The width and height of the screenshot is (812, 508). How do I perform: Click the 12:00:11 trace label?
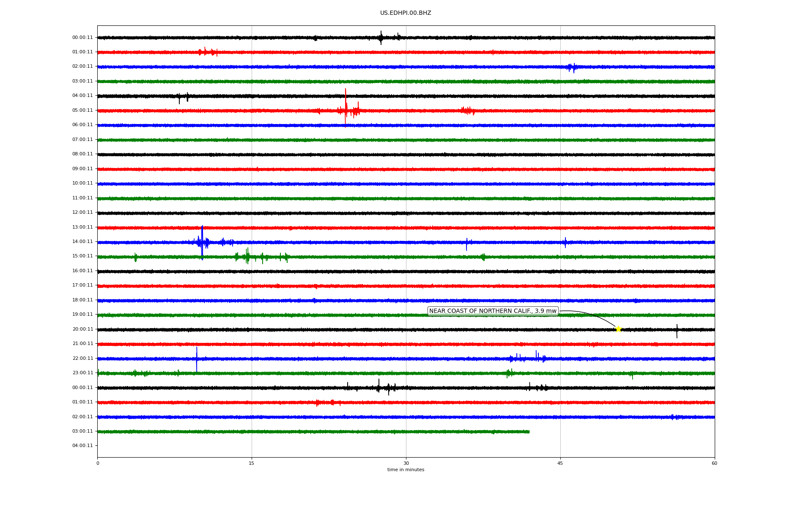coord(82,213)
